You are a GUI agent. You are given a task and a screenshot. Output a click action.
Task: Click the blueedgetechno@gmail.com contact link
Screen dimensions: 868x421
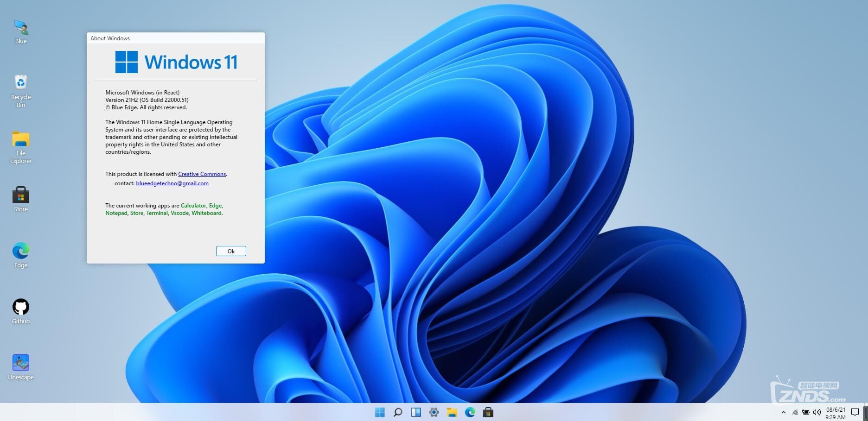172,183
